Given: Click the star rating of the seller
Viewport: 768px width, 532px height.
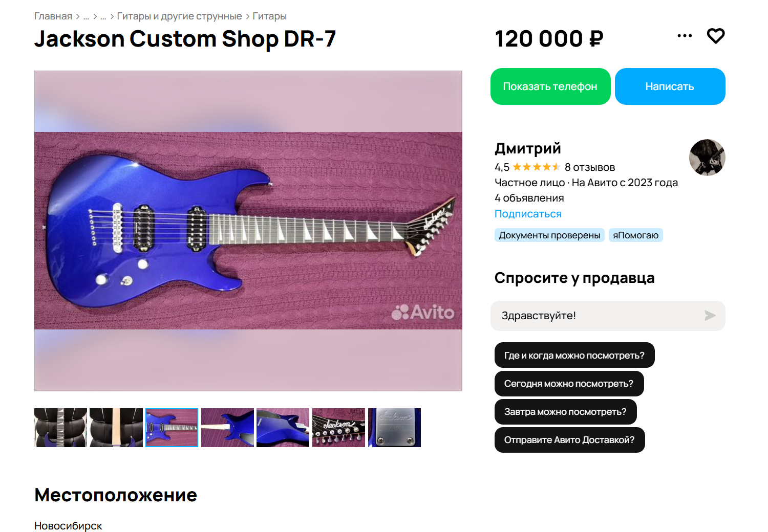Looking at the screenshot, I should (536, 167).
